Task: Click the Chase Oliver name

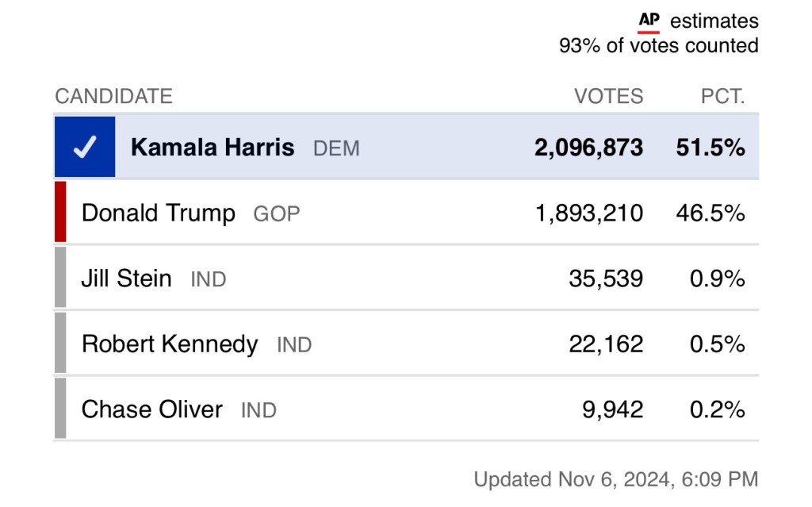Action: 152,410
